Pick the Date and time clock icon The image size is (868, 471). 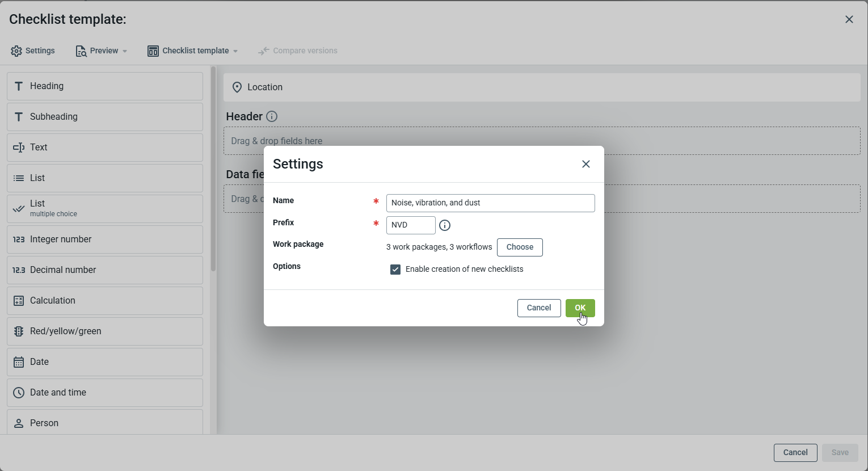point(19,393)
